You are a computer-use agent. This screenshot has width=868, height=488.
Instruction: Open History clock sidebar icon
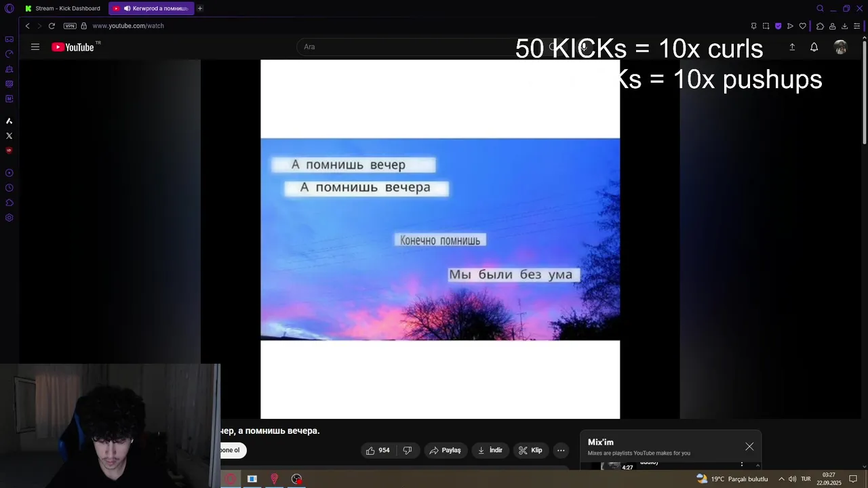click(x=9, y=188)
